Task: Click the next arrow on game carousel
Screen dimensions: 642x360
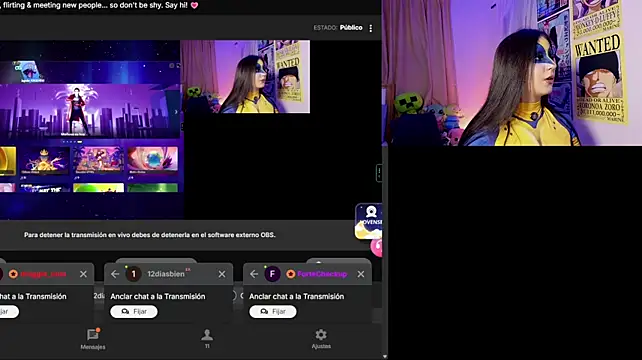Action: pyautogui.click(x=176, y=112)
